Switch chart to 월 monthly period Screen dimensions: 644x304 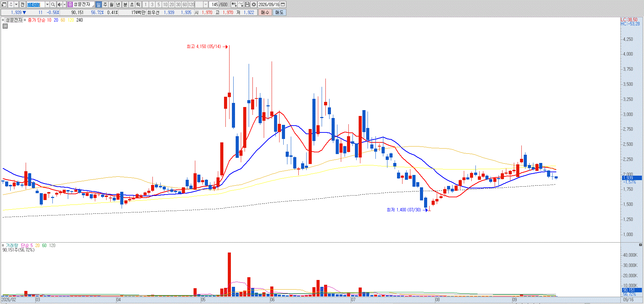click(x=112, y=4)
